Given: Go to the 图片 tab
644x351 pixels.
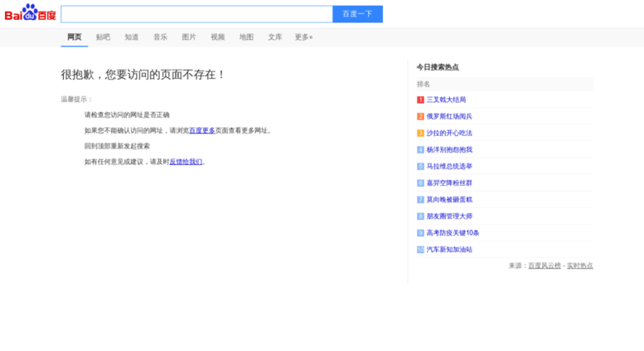Looking at the screenshot, I should coord(189,37).
